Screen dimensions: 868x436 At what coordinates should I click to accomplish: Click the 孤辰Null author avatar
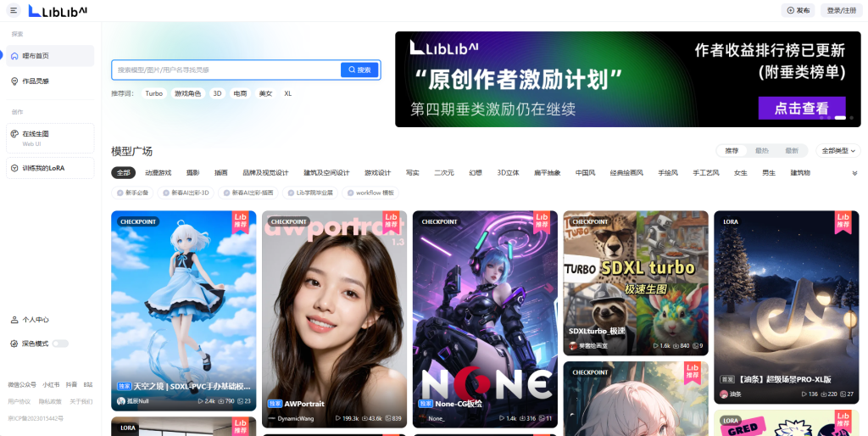point(120,401)
